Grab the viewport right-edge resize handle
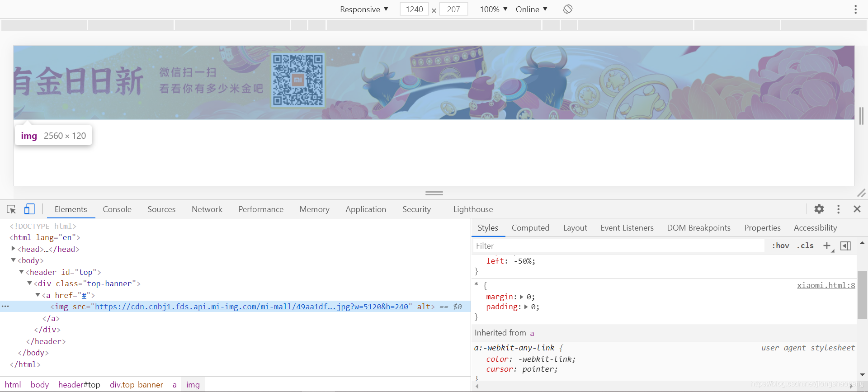 pos(861,116)
